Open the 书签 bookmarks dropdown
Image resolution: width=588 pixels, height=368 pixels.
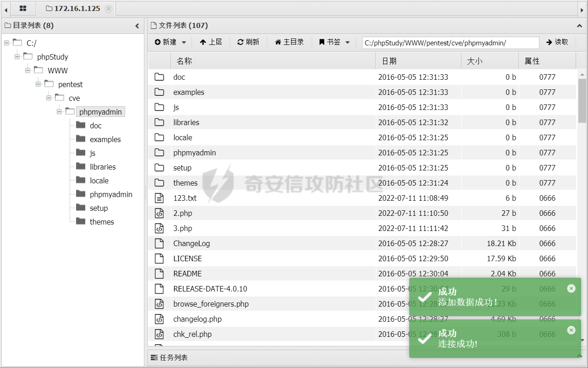335,42
